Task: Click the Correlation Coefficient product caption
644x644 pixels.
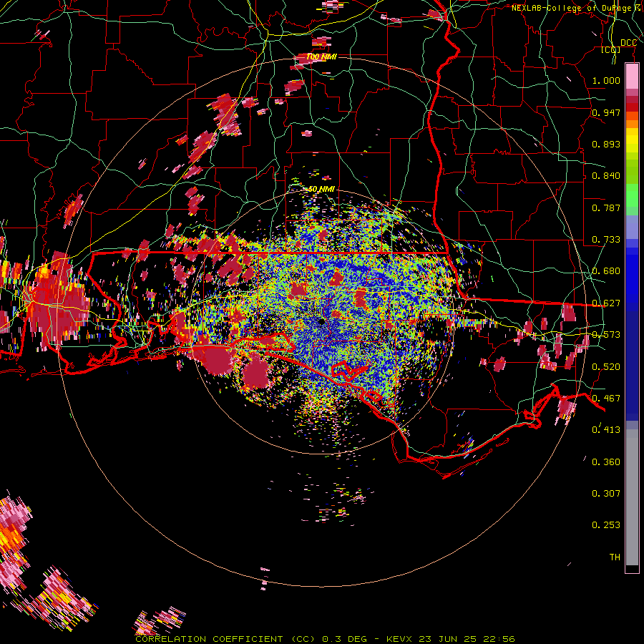Action: coord(325,639)
